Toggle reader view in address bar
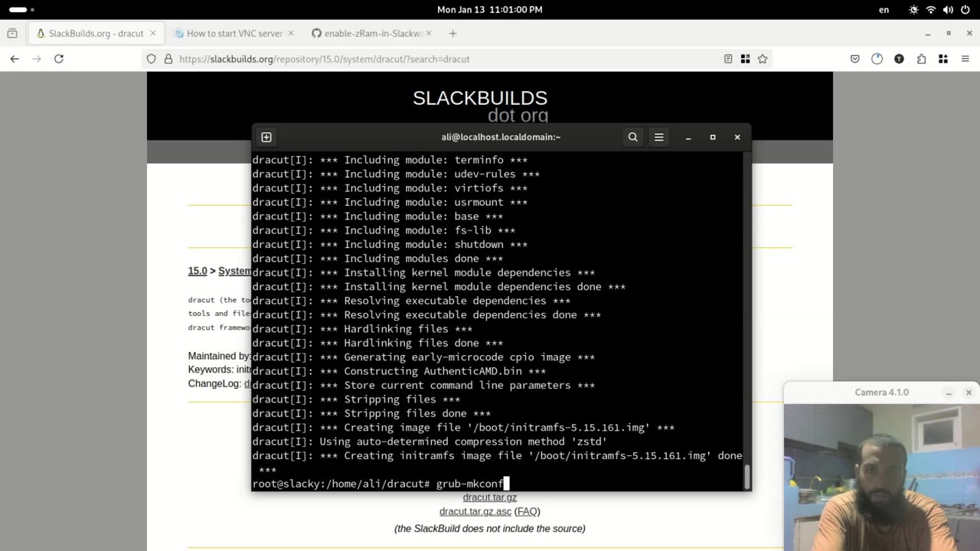The height and width of the screenshot is (551, 980). tap(728, 59)
